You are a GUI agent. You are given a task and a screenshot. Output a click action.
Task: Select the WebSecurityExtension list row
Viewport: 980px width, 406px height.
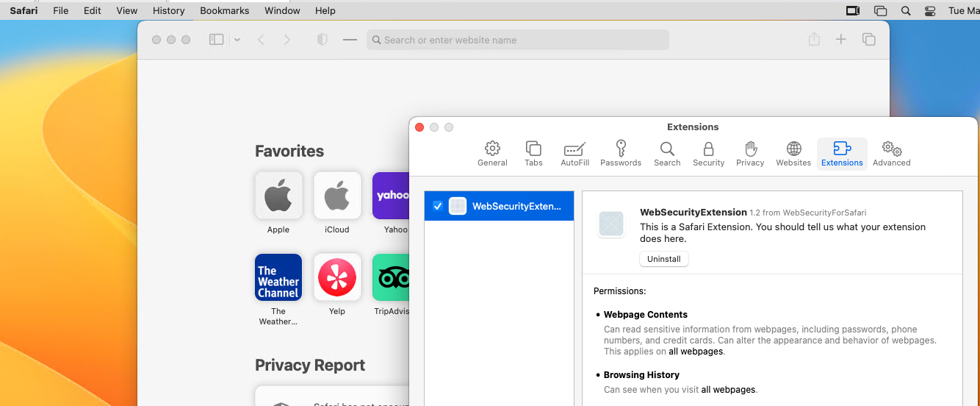click(x=499, y=206)
